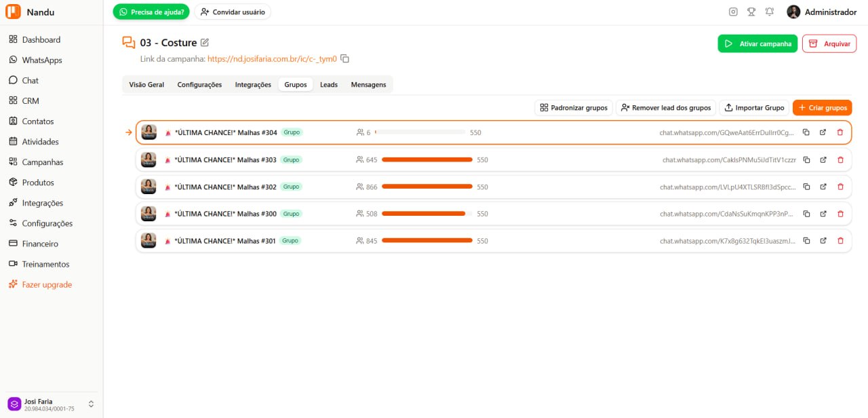Screen dimensions: 868x418
Task: Edit the campaign name pencil icon
Action: pos(205,43)
